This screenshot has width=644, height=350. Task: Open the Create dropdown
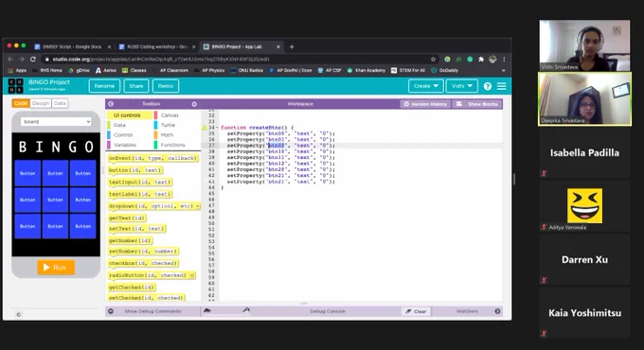pyautogui.click(x=425, y=86)
